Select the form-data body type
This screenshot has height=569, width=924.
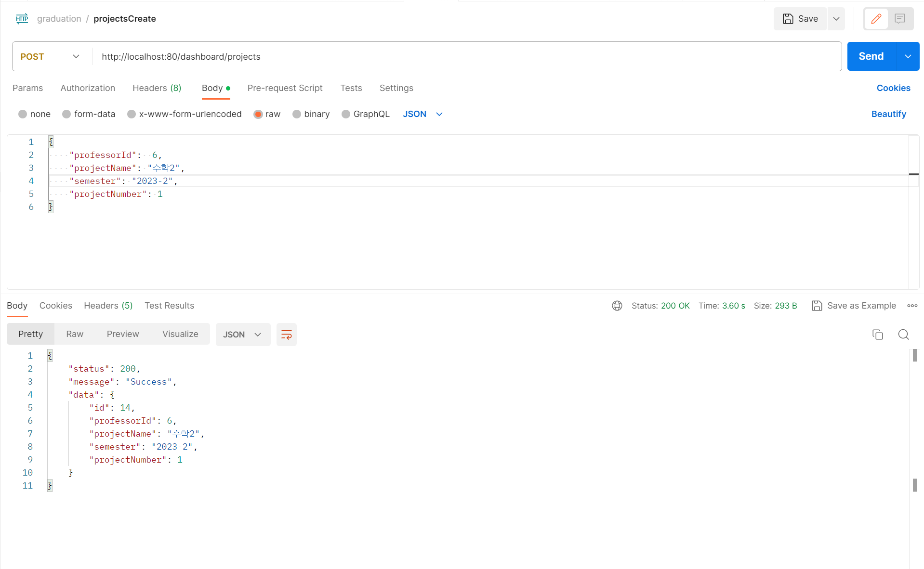point(66,114)
